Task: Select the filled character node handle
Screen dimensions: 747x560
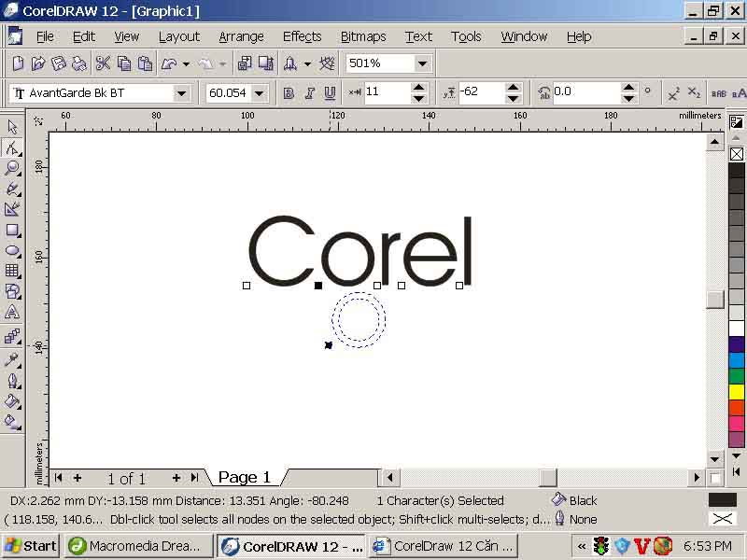Action: point(318,286)
